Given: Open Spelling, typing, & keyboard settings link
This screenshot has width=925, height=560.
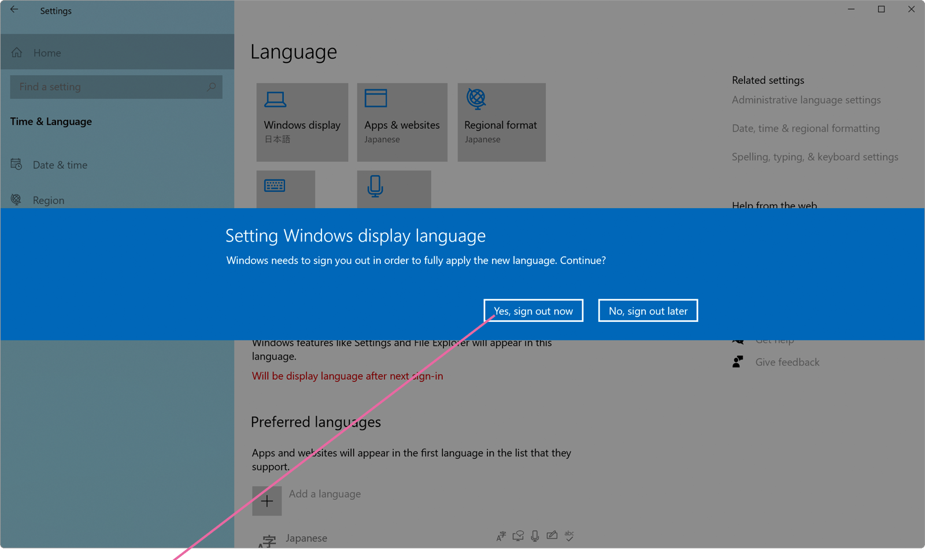Looking at the screenshot, I should point(815,157).
